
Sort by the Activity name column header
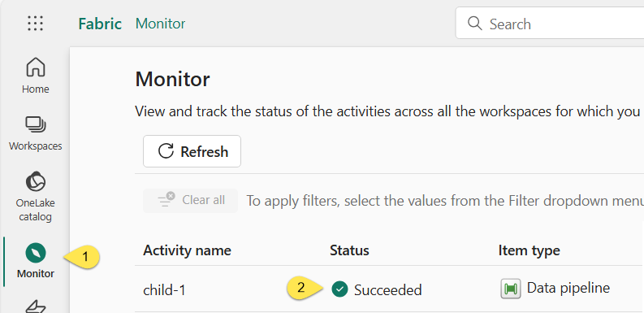[187, 250]
